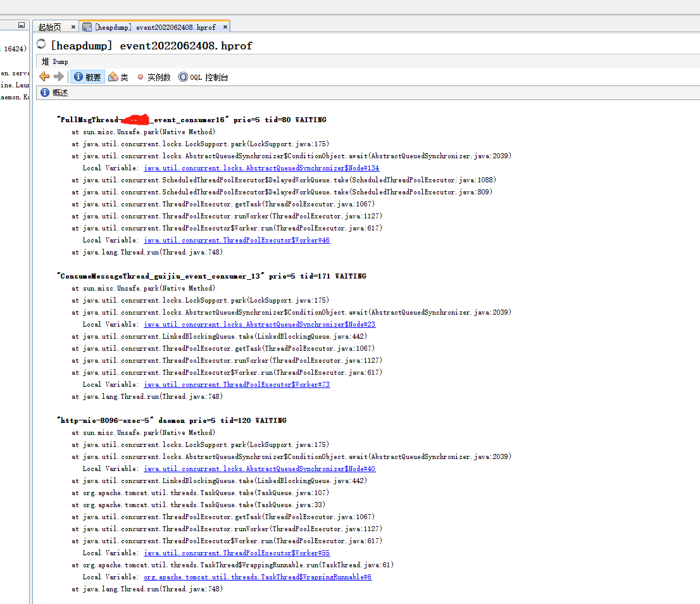
Task: Open link TaskThread$WrappingRunnable#6
Action: 258,577
